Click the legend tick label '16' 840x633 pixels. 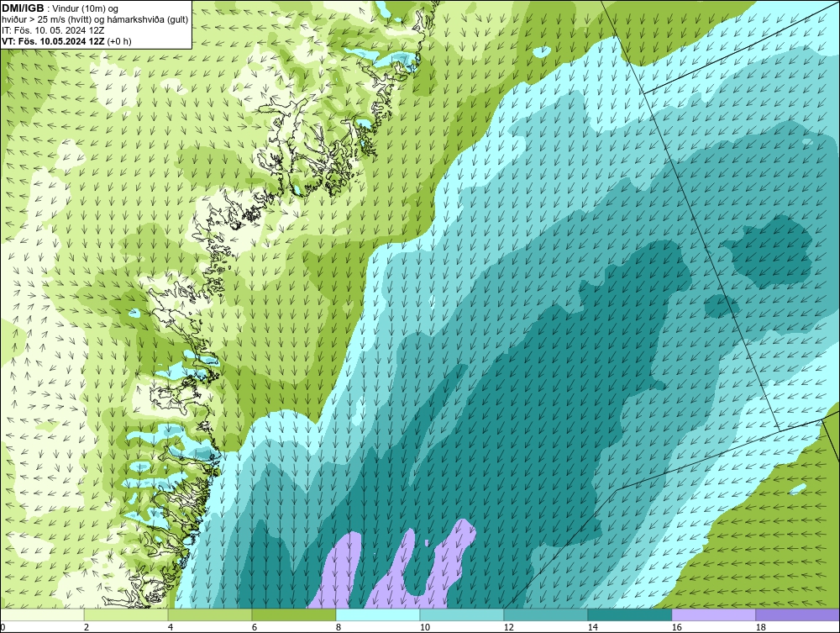click(x=676, y=627)
